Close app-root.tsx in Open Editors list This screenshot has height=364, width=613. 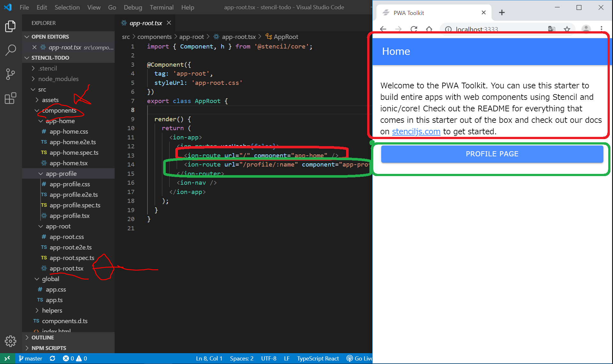34,47
